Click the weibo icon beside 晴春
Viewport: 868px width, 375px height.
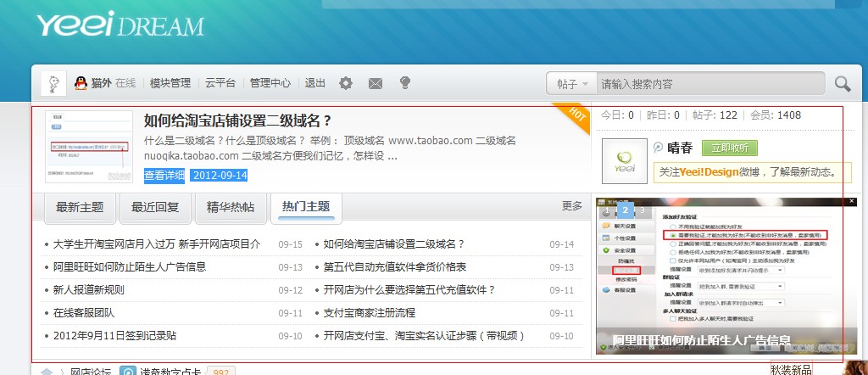click(x=658, y=148)
